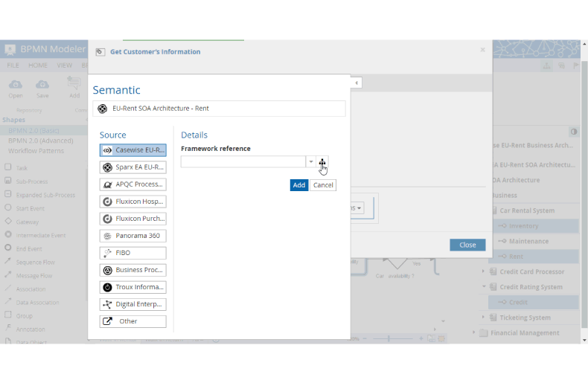Open the Framework reference dropdown arrow
The image size is (588, 383).
pyautogui.click(x=310, y=162)
